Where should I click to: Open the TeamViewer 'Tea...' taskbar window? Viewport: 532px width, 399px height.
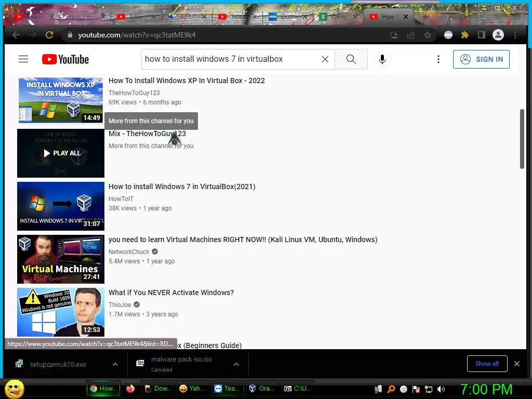(x=228, y=389)
